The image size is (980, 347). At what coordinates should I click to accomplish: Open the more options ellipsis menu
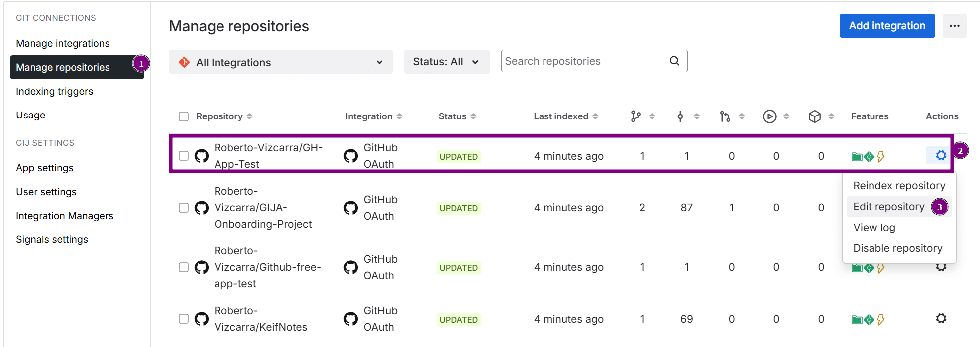[x=954, y=26]
